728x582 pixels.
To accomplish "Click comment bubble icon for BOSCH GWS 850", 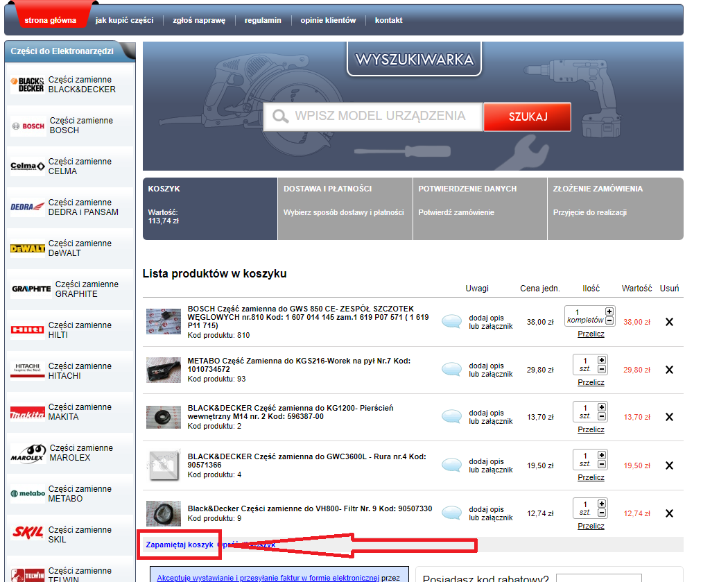I will 452,321.
